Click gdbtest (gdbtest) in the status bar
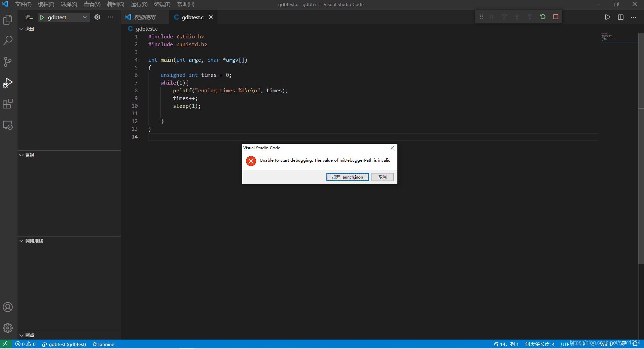The width and height of the screenshot is (644, 349). click(64, 344)
